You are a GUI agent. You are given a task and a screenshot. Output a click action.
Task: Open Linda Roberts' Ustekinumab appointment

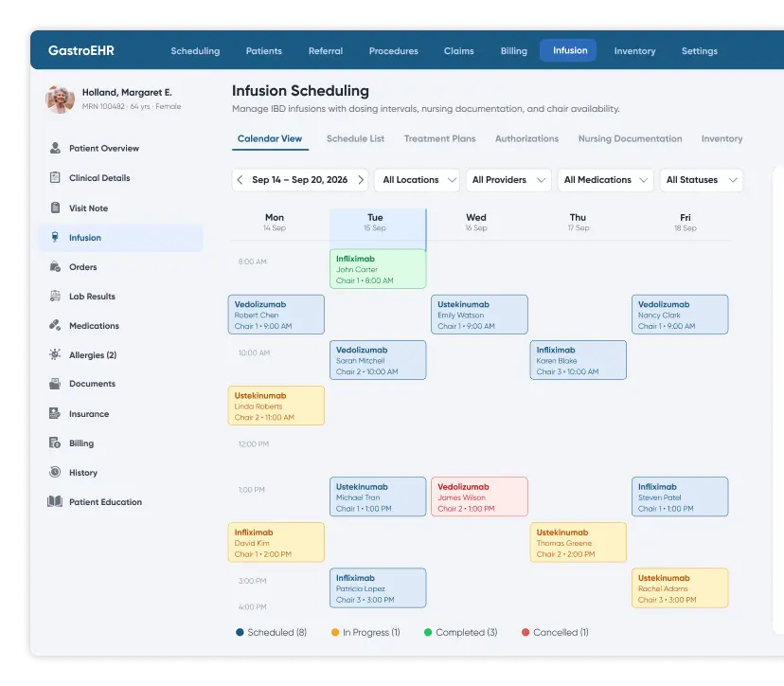pos(276,406)
